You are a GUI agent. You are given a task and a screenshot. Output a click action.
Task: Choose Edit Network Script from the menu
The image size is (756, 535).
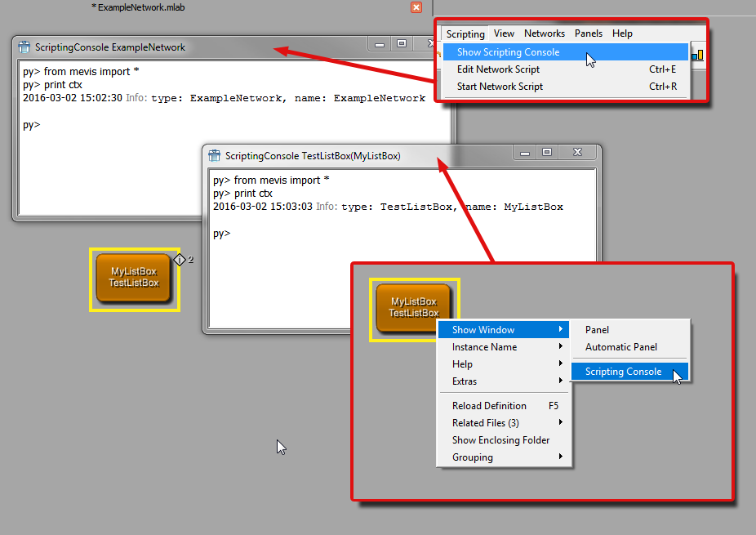tap(498, 69)
